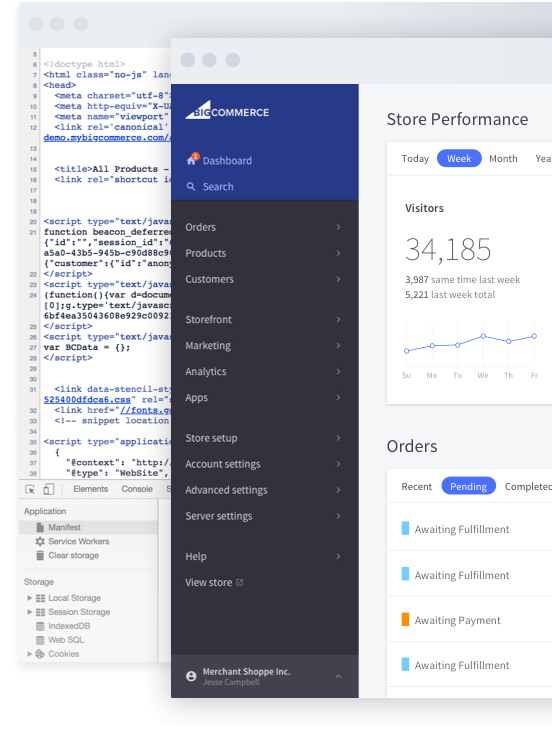The width and height of the screenshot is (552, 746).
Task: Click Wednesday data point on visitors chart
Action: point(483,336)
